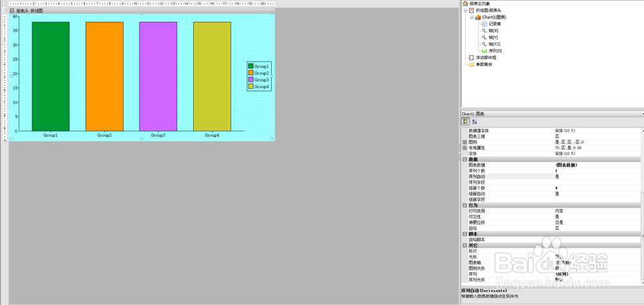Click the axis icon beside 轴[Y]
Image resolution: width=644 pixels, height=305 pixels.
click(x=484, y=37)
